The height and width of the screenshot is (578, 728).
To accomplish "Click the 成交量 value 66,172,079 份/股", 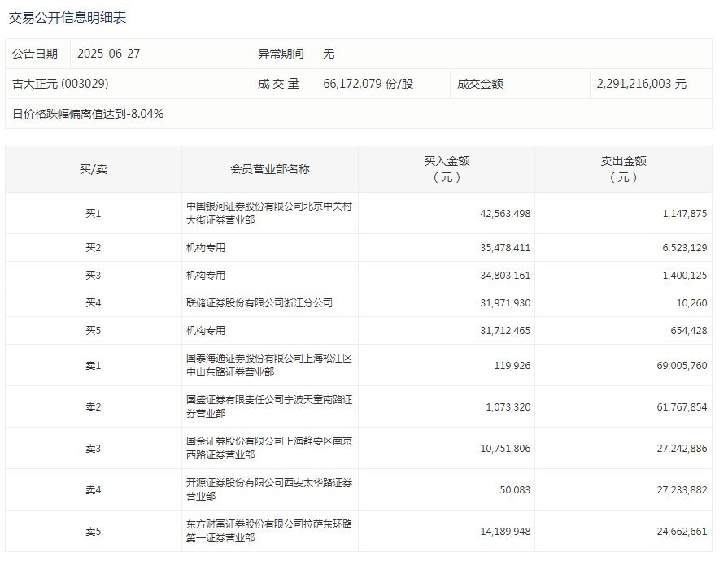I will (x=368, y=84).
